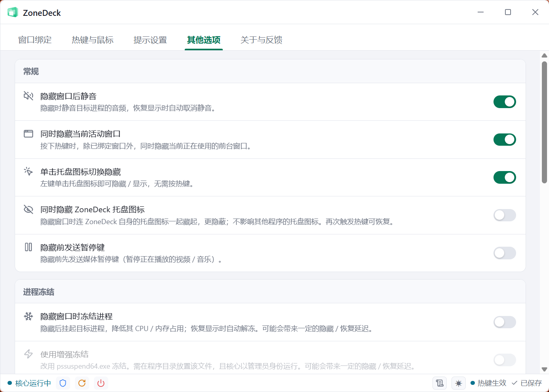Enable 隐藏前发送暂停键 switch
The width and height of the screenshot is (549, 392).
pyautogui.click(x=505, y=253)
